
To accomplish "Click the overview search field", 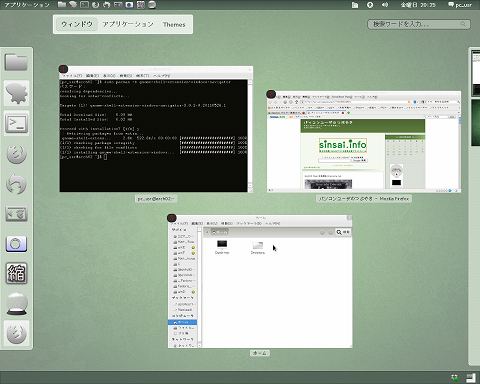I will tap(419, 24).
